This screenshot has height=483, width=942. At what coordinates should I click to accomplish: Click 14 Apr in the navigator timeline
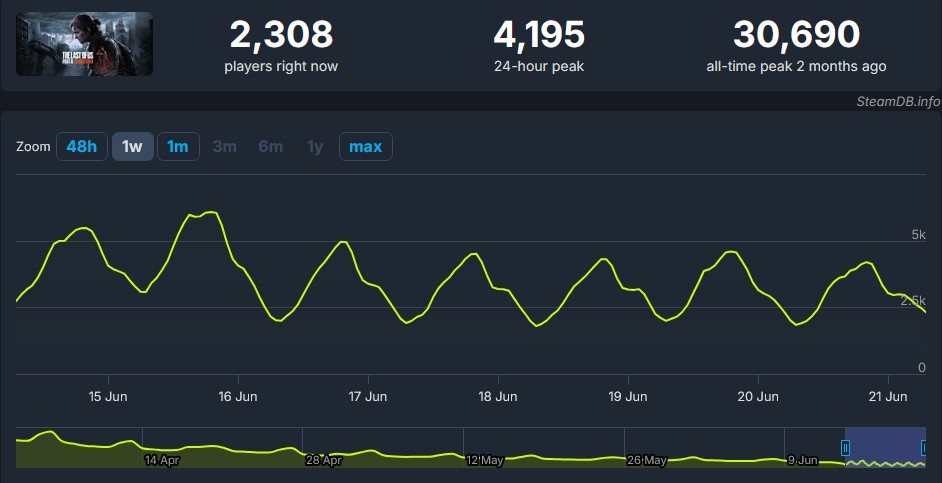[x=162, y=461]
